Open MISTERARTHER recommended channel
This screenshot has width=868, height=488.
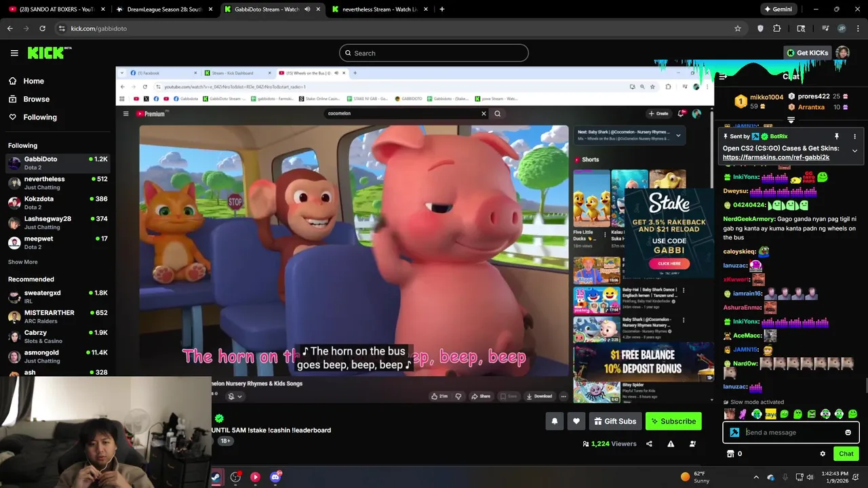[x=58, y=317]
